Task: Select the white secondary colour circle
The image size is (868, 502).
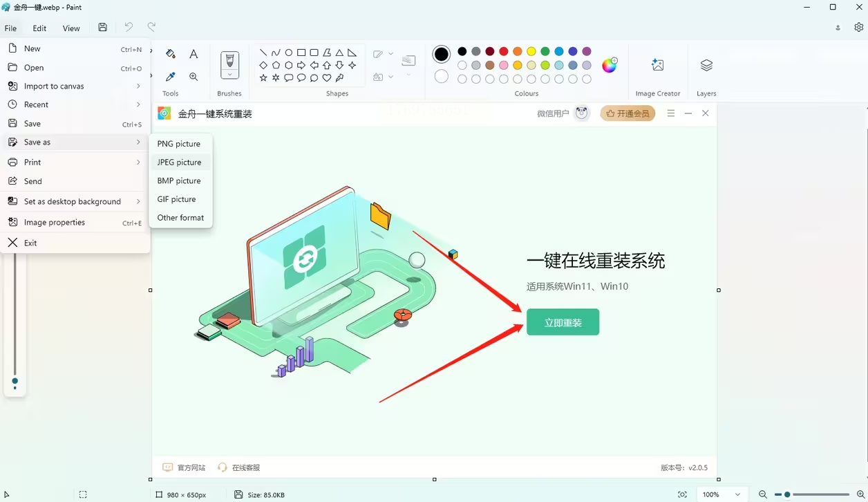Action: 442,76
